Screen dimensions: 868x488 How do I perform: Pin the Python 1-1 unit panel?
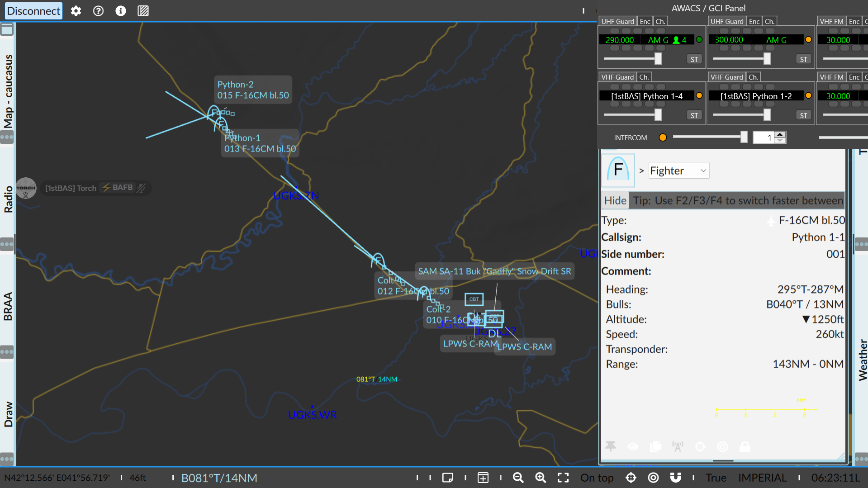pyautogui.click(x=612, y=446)
